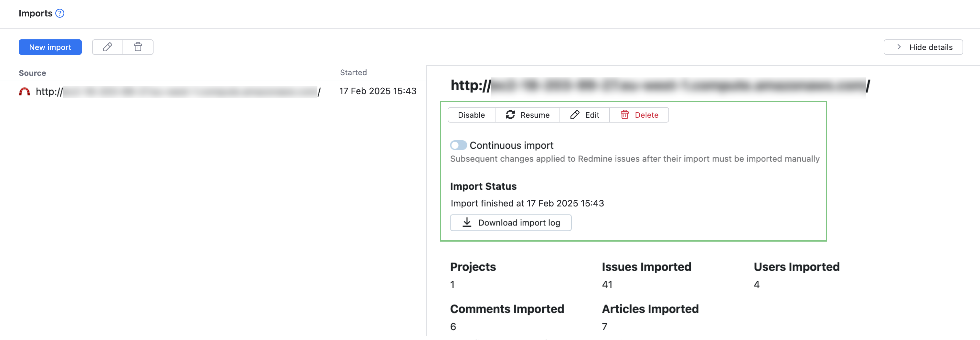980x340 pixels.
Task: Select the pencil edit icon in the toolbar
Action: [x=107, y=47]
